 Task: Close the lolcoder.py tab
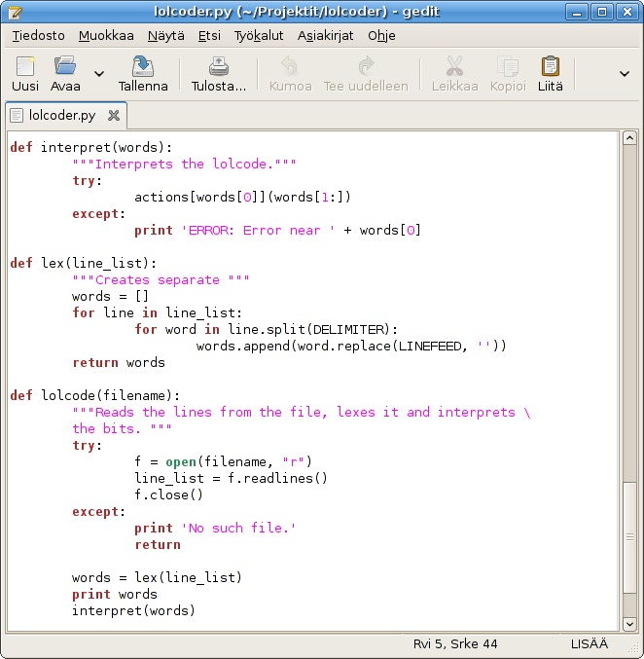[114, 115]
